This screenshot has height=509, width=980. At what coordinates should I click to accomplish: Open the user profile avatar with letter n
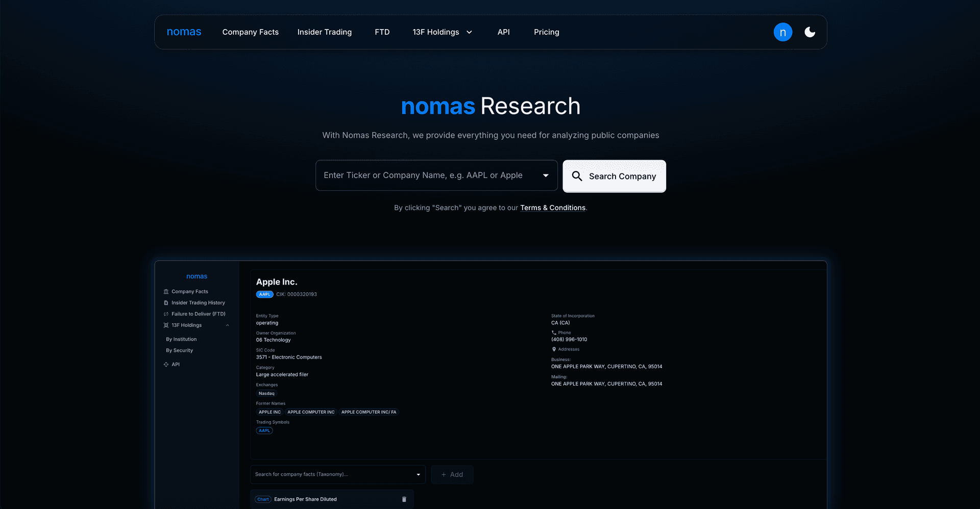[783, 32]
